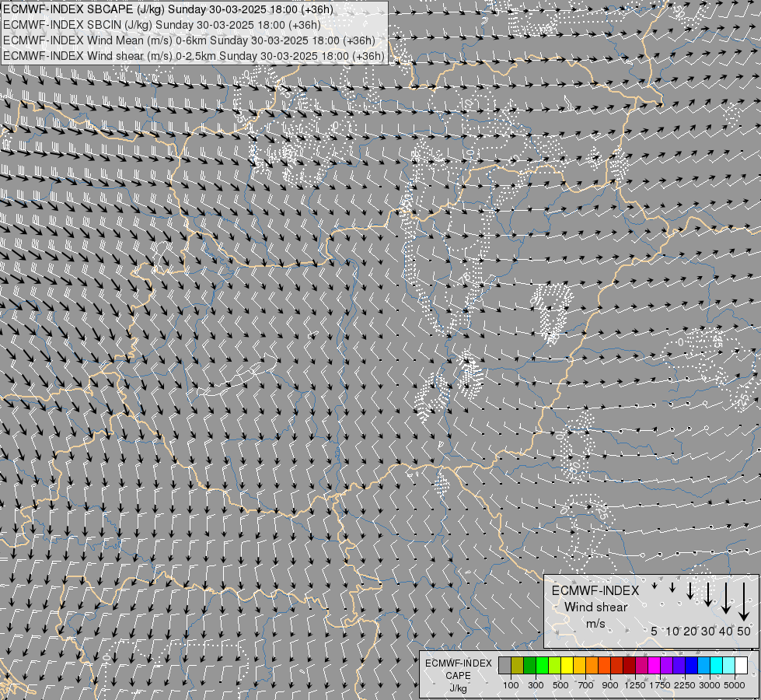Image resolution: width=761 pixels, height=700 pixels.
Task: Click the 700 label under the CAPE scale
Action: pyautogui.click(x=586, y=685)
